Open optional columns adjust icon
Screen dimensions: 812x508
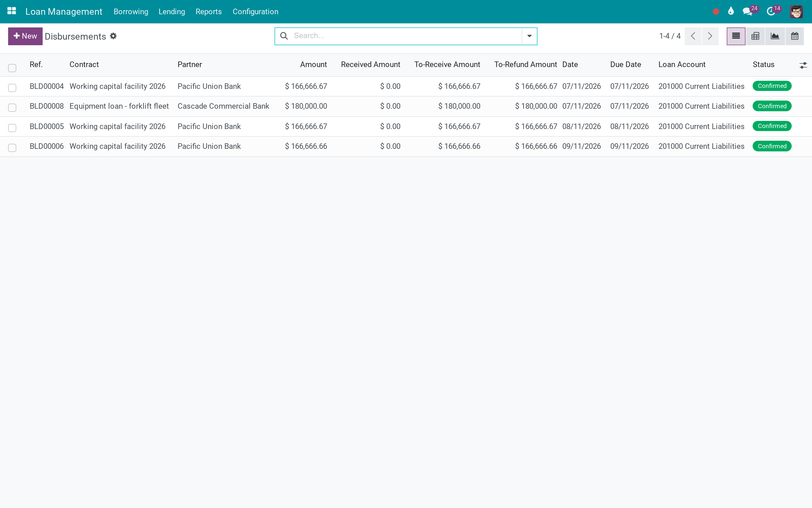(803, 65)
